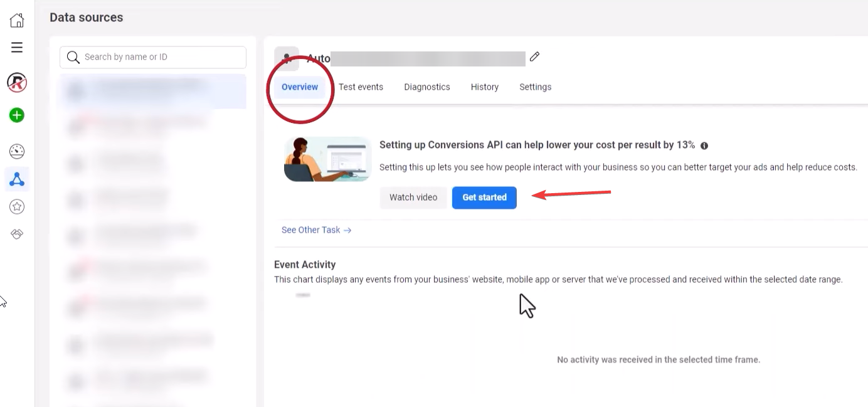Click the business account logo icon
The width and height of the screenshot is (868, 407).
(17, 82)
